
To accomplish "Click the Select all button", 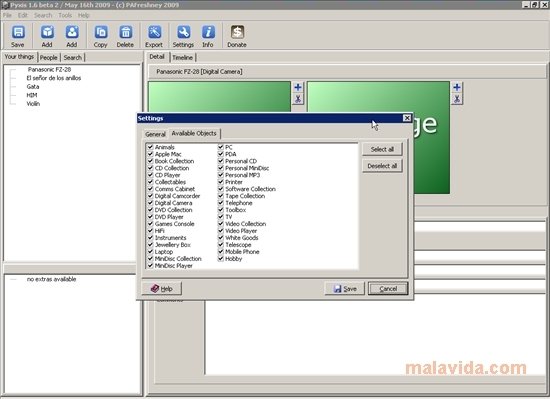I will [x=382, y=149].
